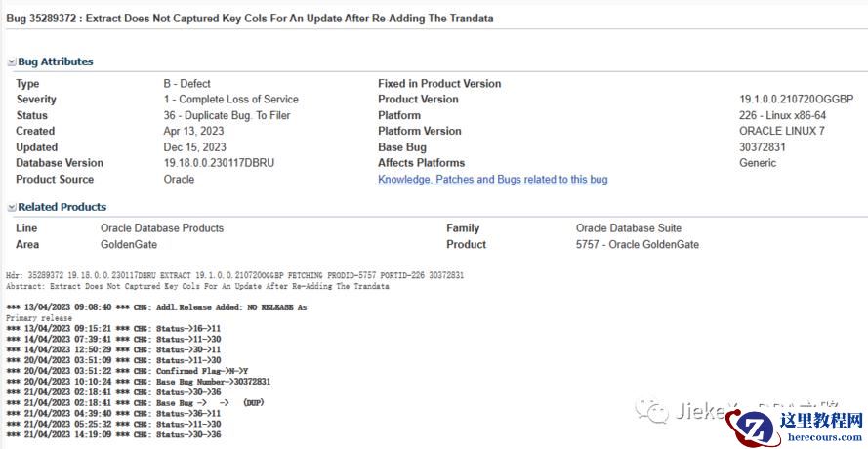Collapse the Bug Attributes section arrow
868x449 pixels.
tap(11, 62)
